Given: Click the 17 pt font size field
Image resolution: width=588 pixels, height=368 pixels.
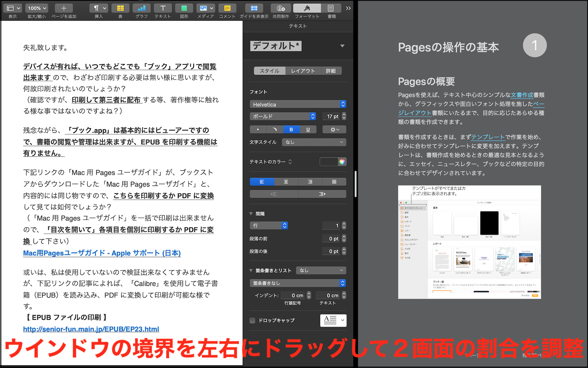Looking at the screenshot, I should [332, 116].
